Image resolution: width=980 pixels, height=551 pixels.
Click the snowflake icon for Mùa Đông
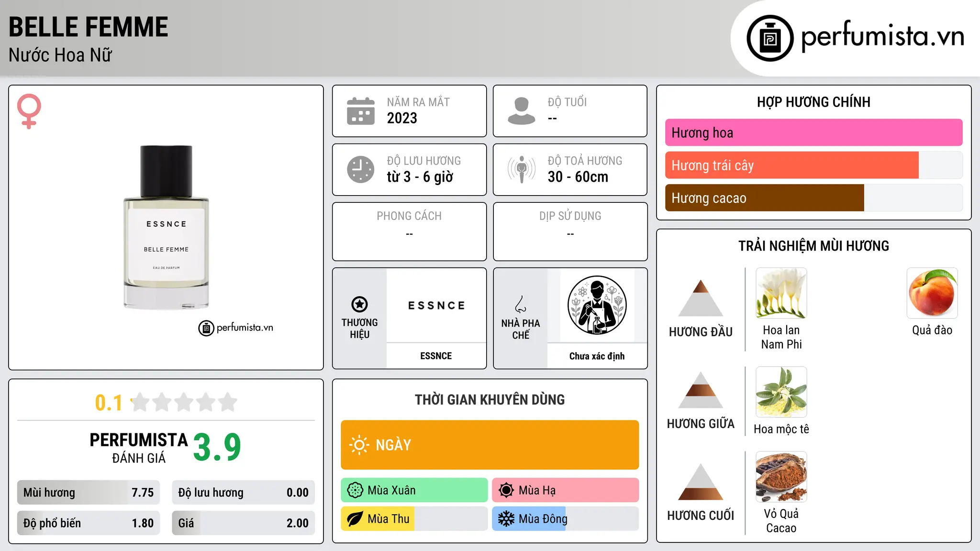point(506,519)
